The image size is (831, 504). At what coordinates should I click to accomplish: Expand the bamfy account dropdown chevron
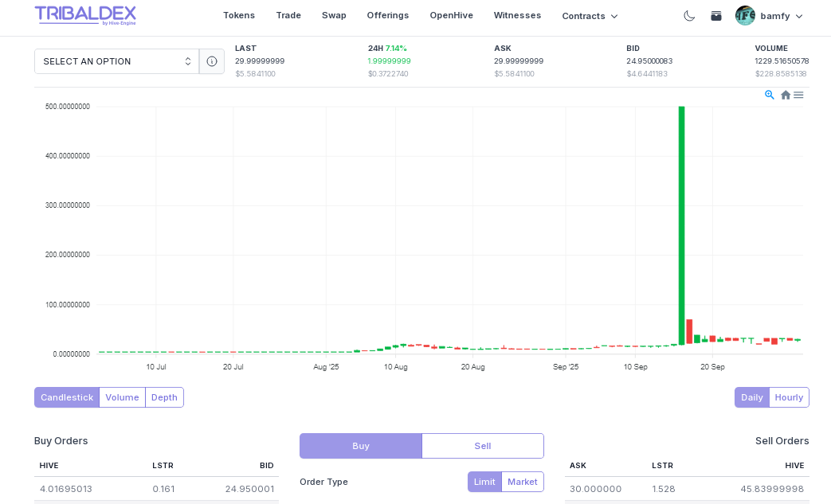tap(799, 16)
